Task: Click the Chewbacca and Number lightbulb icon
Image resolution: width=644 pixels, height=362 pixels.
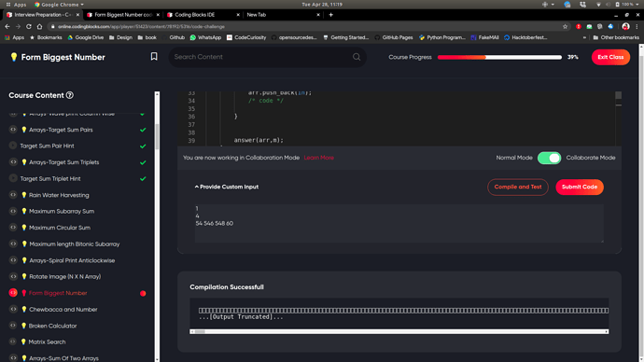Action: (x=24, y=310)
